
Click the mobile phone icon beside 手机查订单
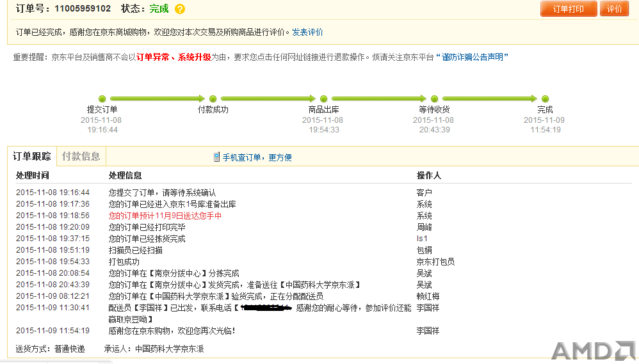217,157
